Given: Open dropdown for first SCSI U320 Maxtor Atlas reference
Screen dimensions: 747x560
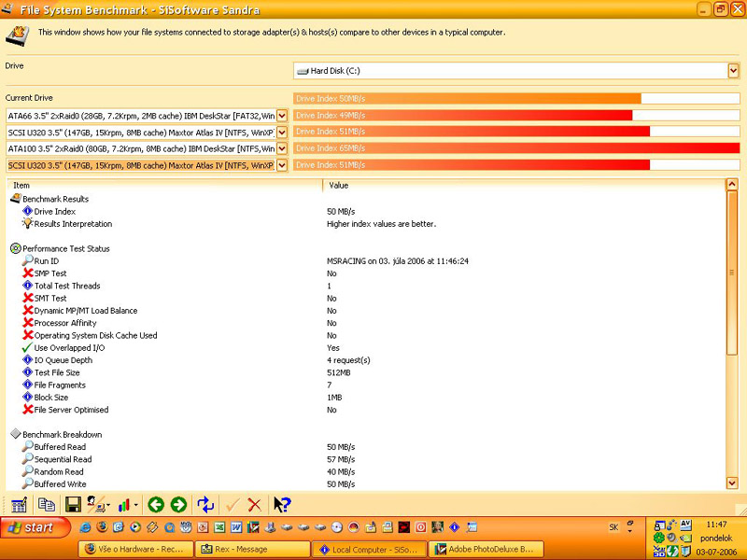Looking at the screenshot, I should [282, 133].
